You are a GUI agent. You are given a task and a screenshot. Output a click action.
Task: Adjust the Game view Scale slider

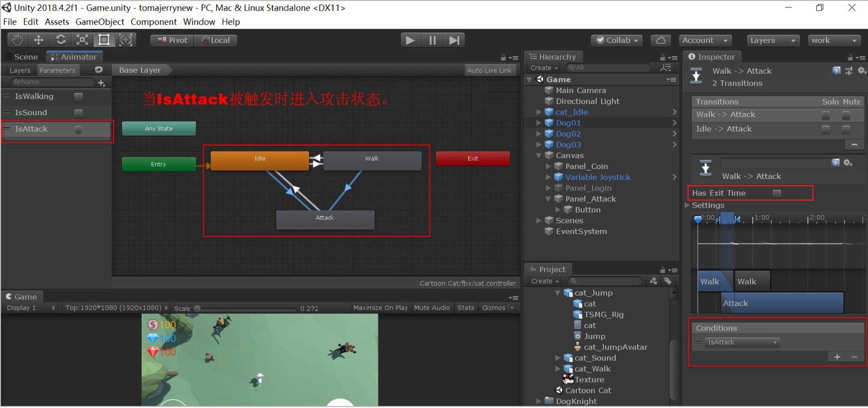click(x=197, y=308)
